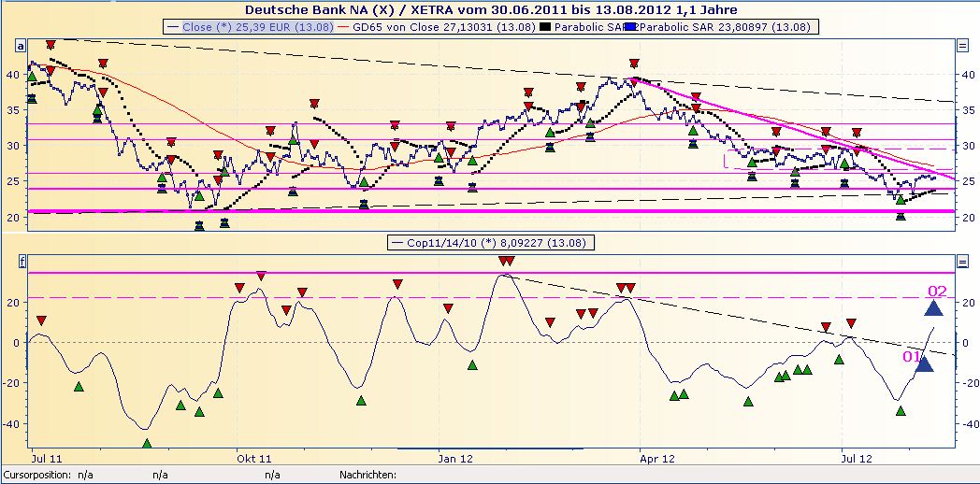
Task: Click the green triangle below Coppock July 2012 low
Action: pos(901,411)
